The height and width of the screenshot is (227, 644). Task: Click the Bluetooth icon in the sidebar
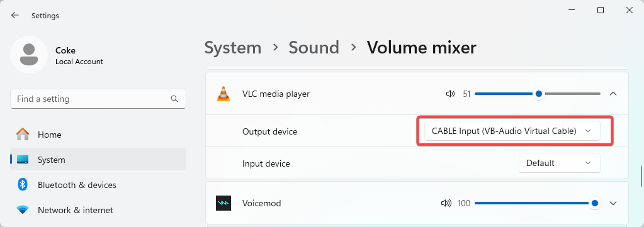(23, 185)
